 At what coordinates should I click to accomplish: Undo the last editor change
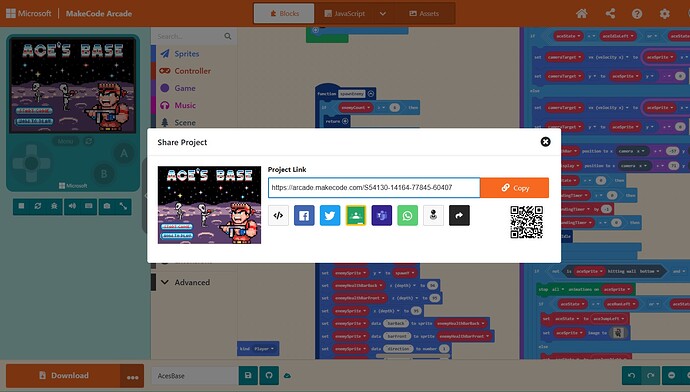pos(631,375)
